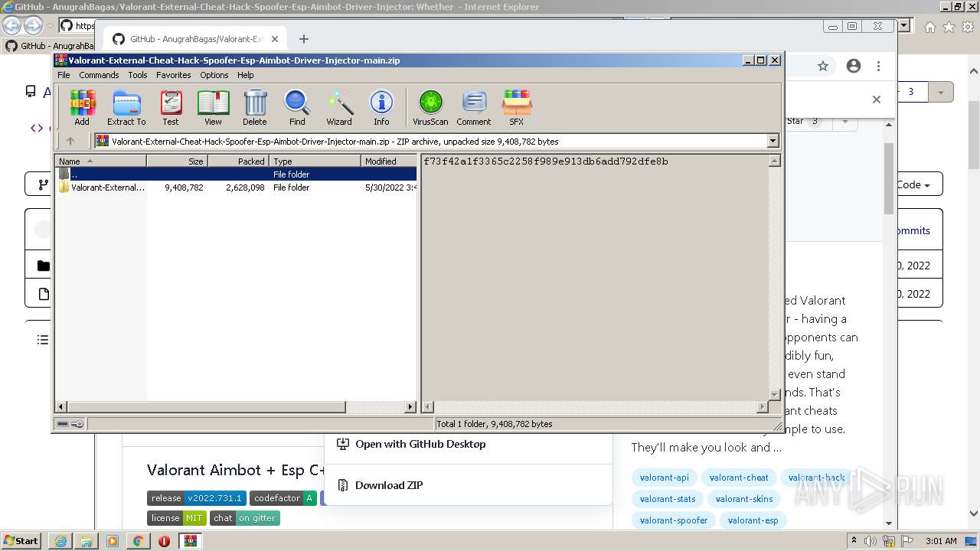Screen dimensions: 980x551
Task: Open a new Chrome tab
Action: coord(304,39)
